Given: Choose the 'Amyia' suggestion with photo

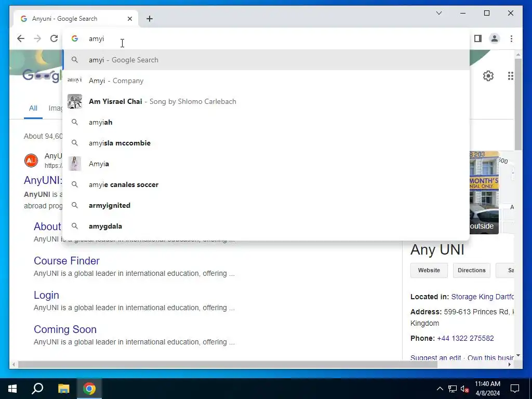Looking at the screenshot, I should [x=267, y=164].
